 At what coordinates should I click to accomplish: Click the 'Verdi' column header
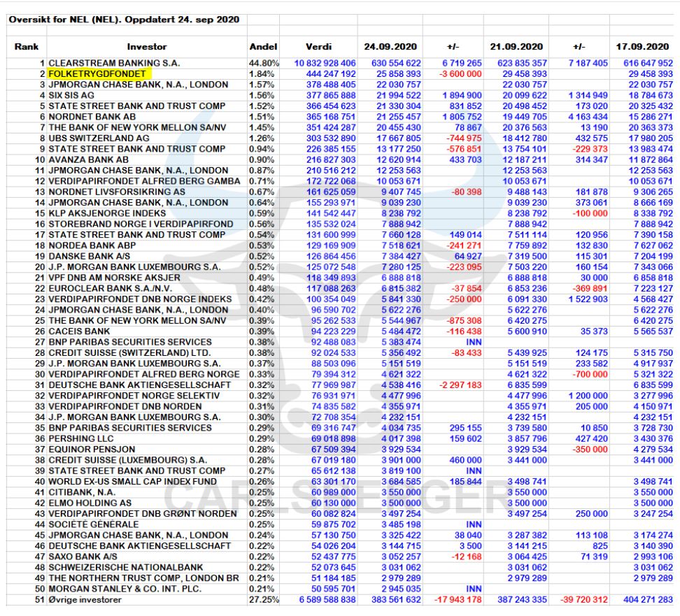318,47
